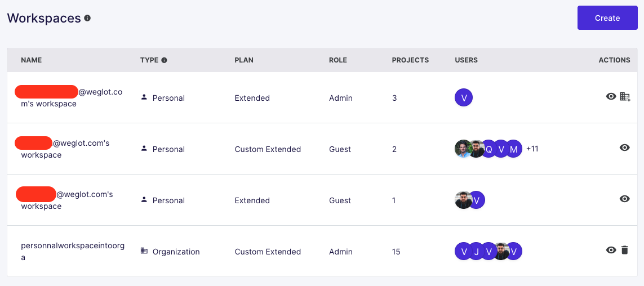View the workspace with 1 project
The width and height of the screenshot is (644, 286).
tap(624, 199)
